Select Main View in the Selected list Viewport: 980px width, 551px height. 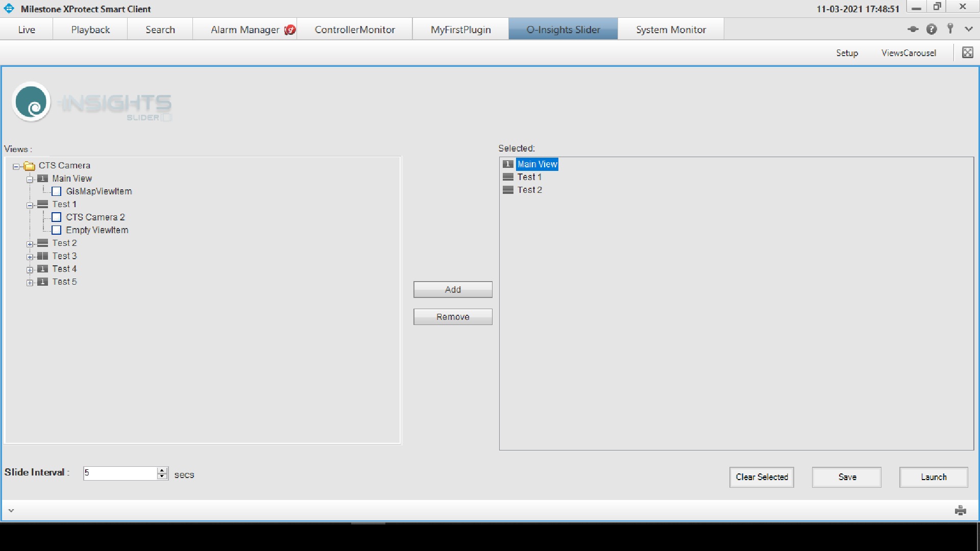click(x=537, y=164)
